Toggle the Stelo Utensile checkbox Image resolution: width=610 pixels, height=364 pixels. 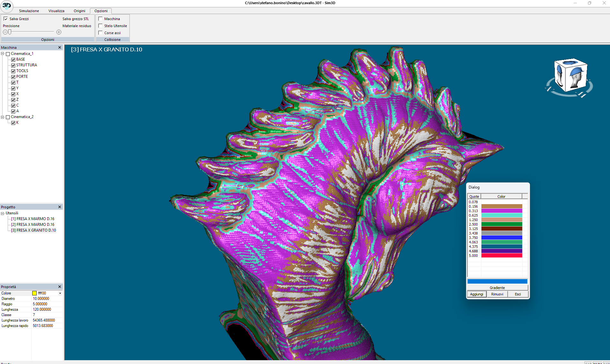(x=100, y=26)
